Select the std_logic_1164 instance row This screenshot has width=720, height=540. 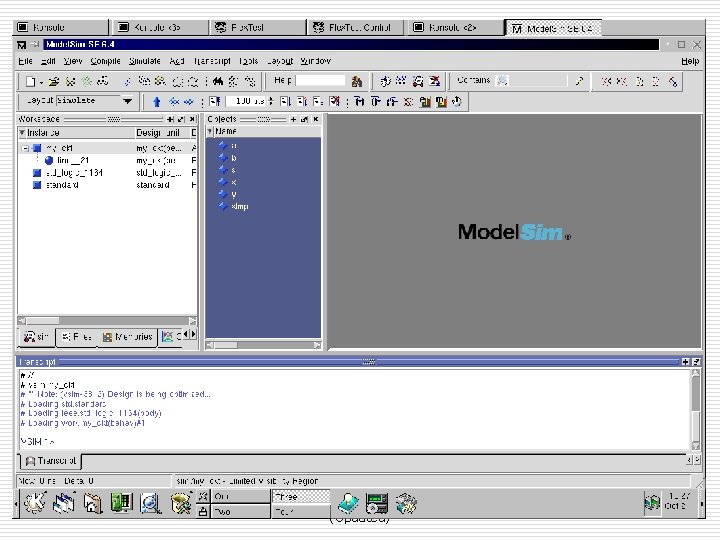107,173
